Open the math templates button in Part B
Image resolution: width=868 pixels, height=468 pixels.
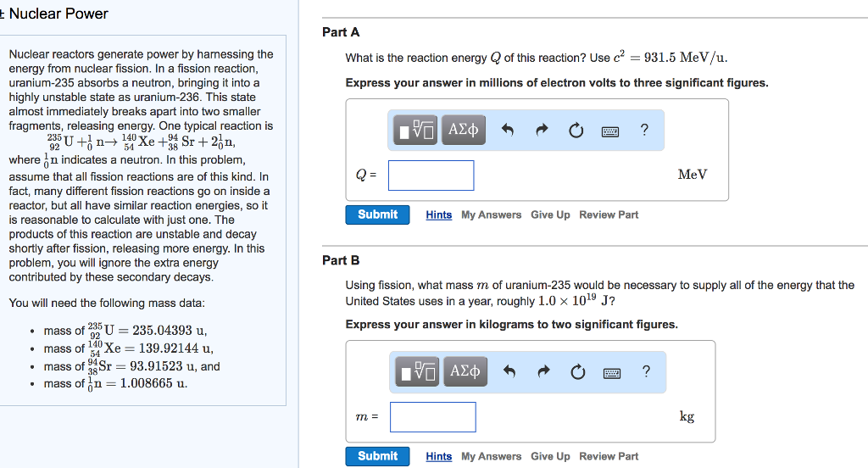tap(419, 372)
